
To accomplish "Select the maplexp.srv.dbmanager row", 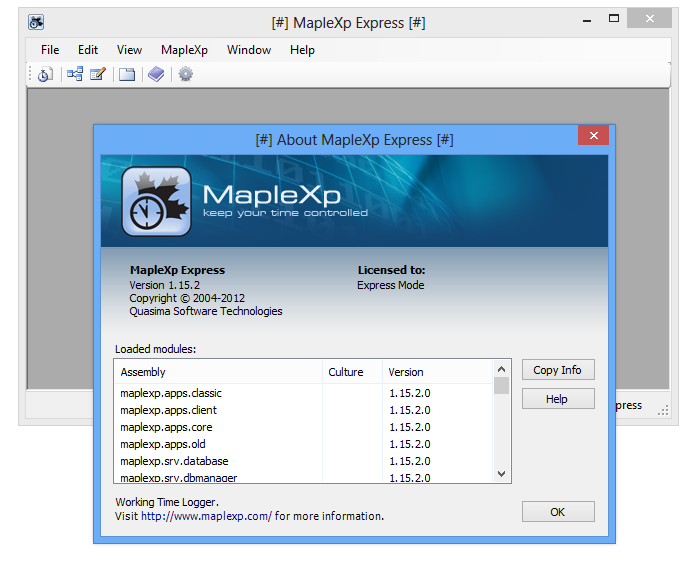I will pos(304,477).
